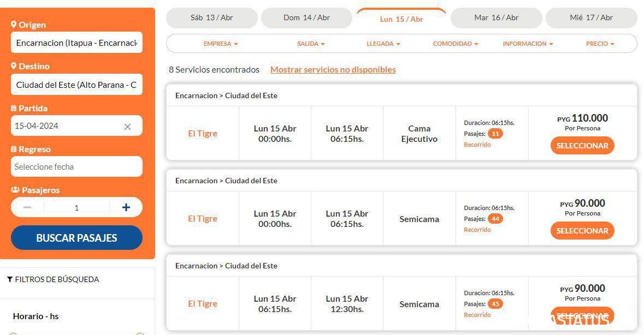The height and width of the screenshot is (335, 644).
Task: Click the PYG 110.000 price text
Action: (x=582, y=118)
